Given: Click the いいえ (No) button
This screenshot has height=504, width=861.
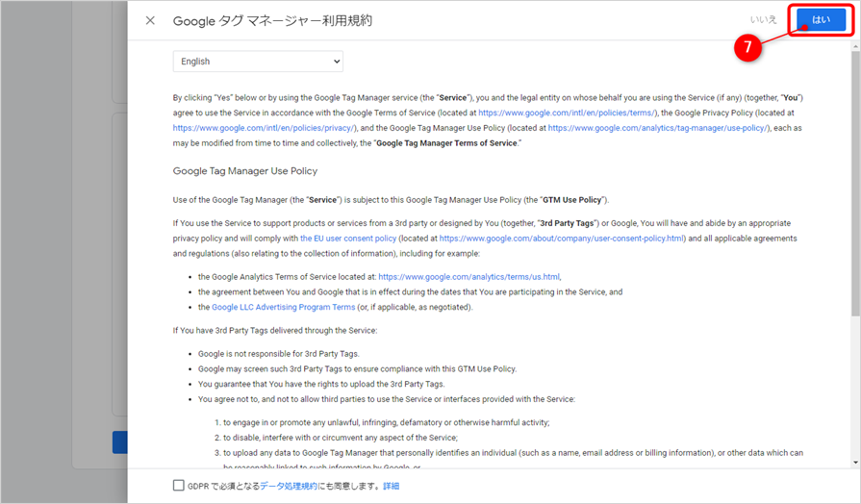Looking at the screenshot, I should [x=763, y=20].
